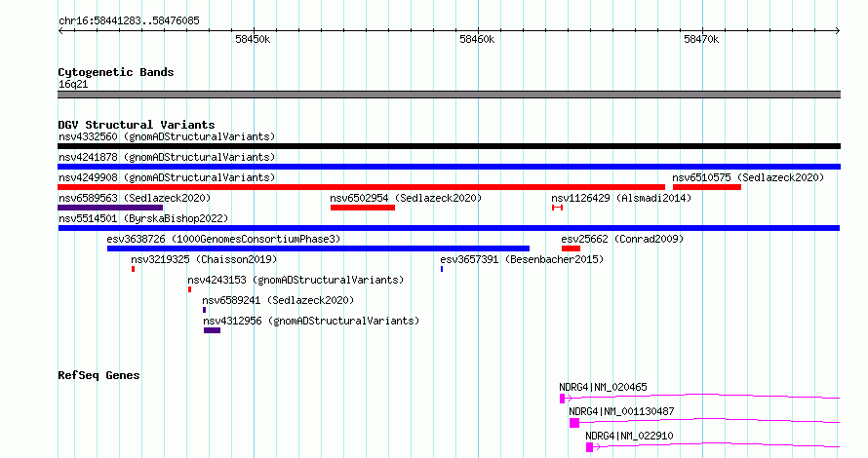This screenshot has width=868, height=458.
Task: Click the red nsv6502954 variant bar
Action: [363, 208]
